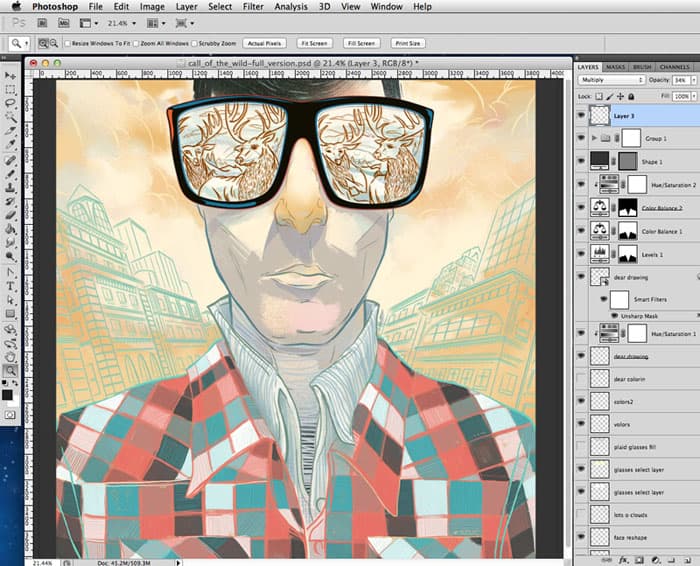Launch Bridge from application bar

click(x=42, y=23)
